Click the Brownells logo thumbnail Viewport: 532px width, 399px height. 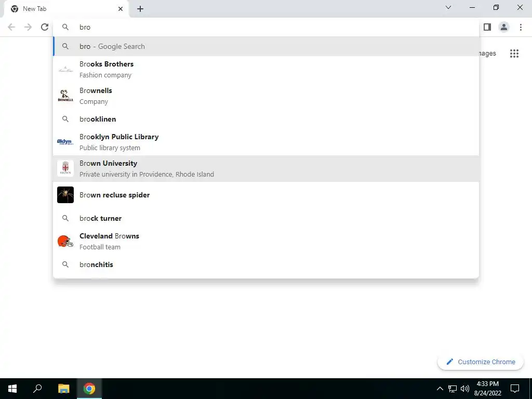coord(65,96)
